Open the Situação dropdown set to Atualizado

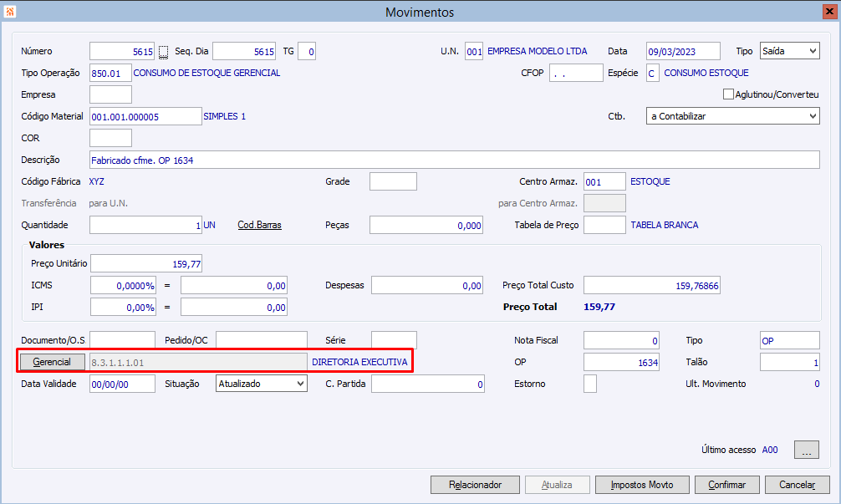click(x=261, y=384)
